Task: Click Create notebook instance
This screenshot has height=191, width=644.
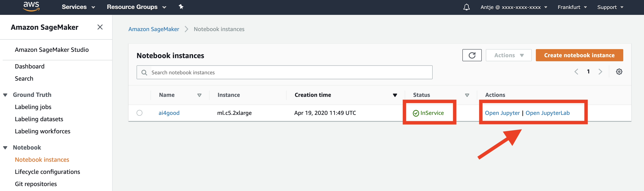Action: tap(579, 55)
